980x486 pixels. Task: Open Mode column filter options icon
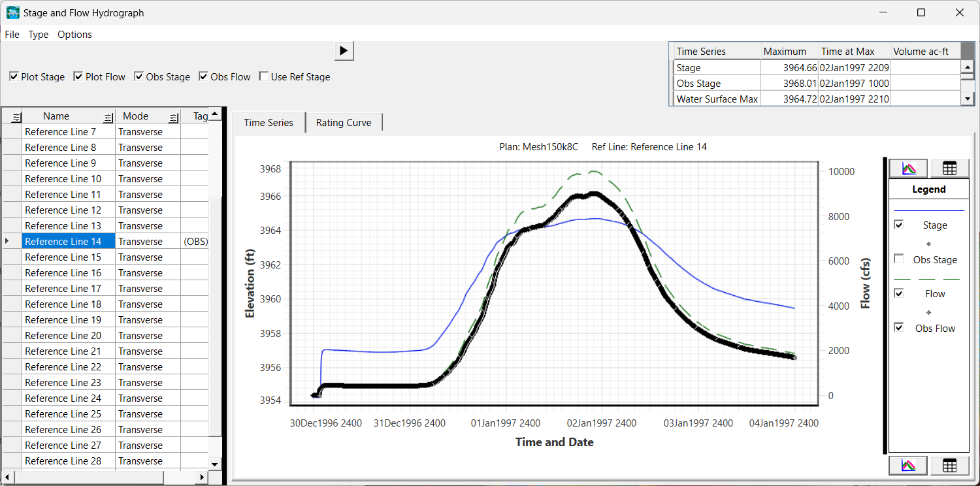click(173, 117)
